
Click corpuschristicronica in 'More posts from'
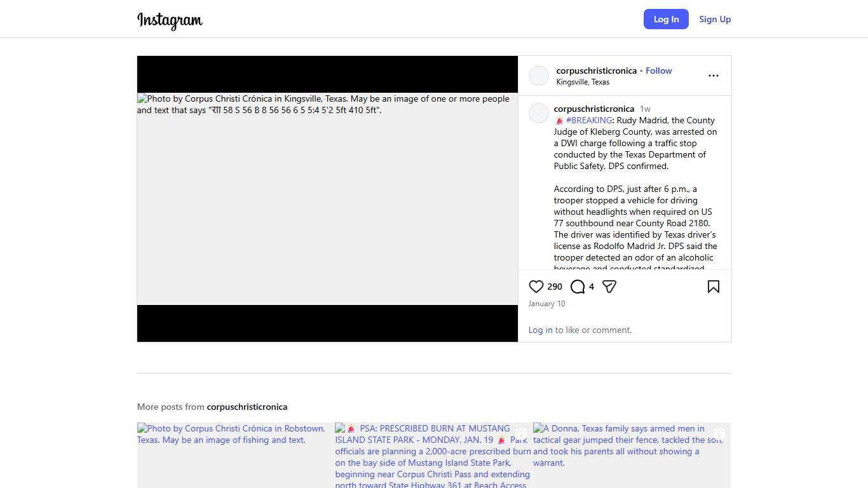tap(247, 407)
